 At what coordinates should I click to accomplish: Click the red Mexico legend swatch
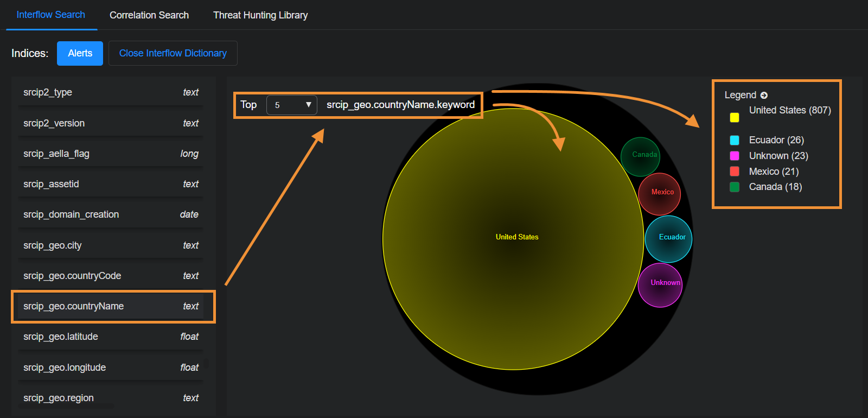tap(735, 172)
